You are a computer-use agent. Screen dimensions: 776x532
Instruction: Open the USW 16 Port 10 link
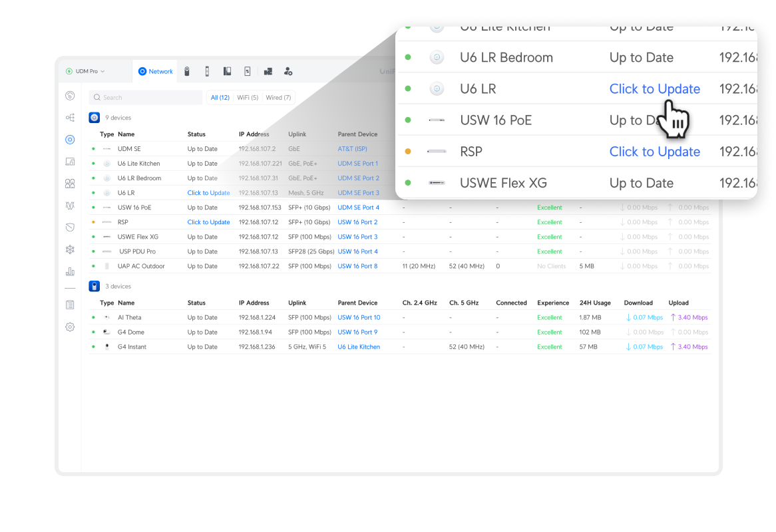(x=359, y=317)
